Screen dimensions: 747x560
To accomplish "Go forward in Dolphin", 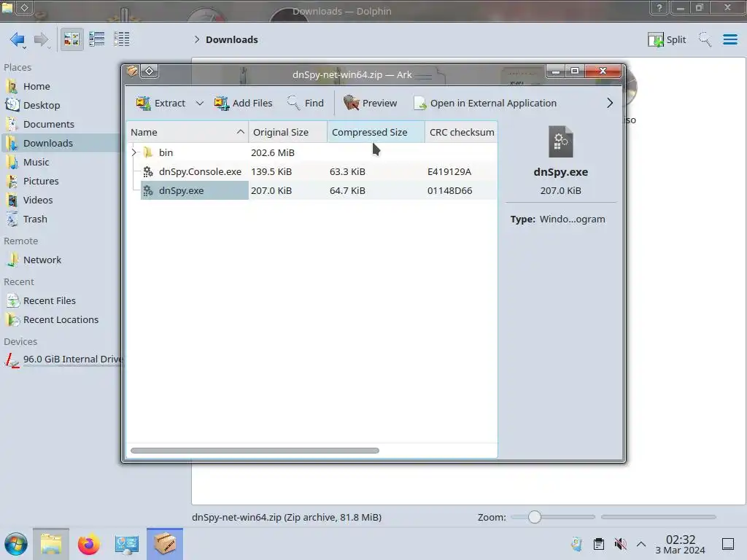I will [x=42, y=39].
